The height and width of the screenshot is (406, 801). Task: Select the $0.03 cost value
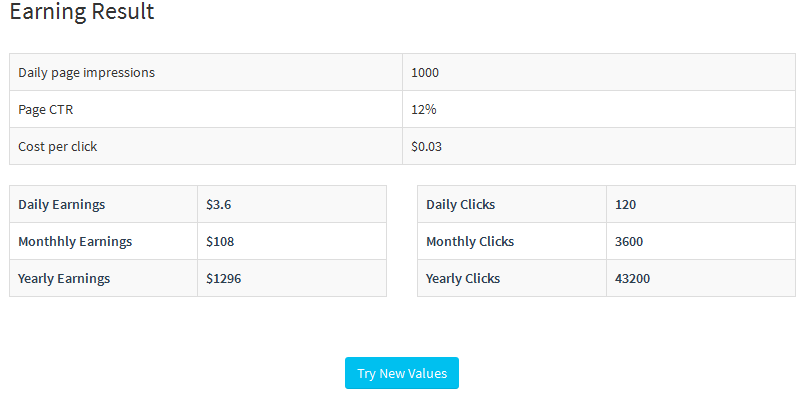(426, 147)
